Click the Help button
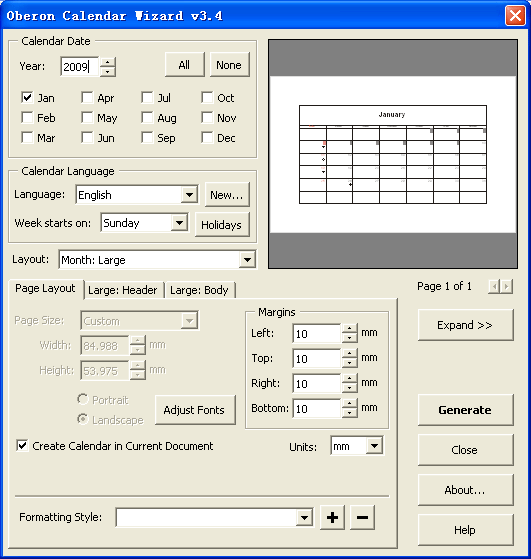This screenshot has width=531, height=559. click(x=465, y=530)
